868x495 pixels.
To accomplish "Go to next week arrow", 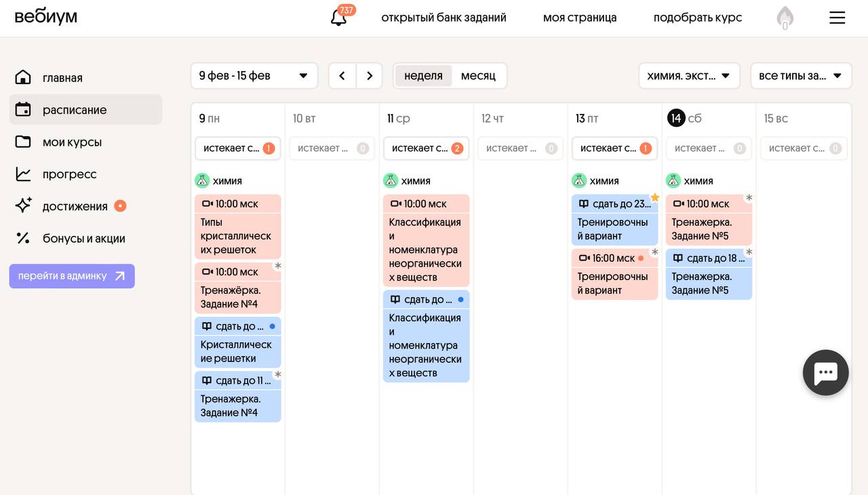I will point(370,76).
